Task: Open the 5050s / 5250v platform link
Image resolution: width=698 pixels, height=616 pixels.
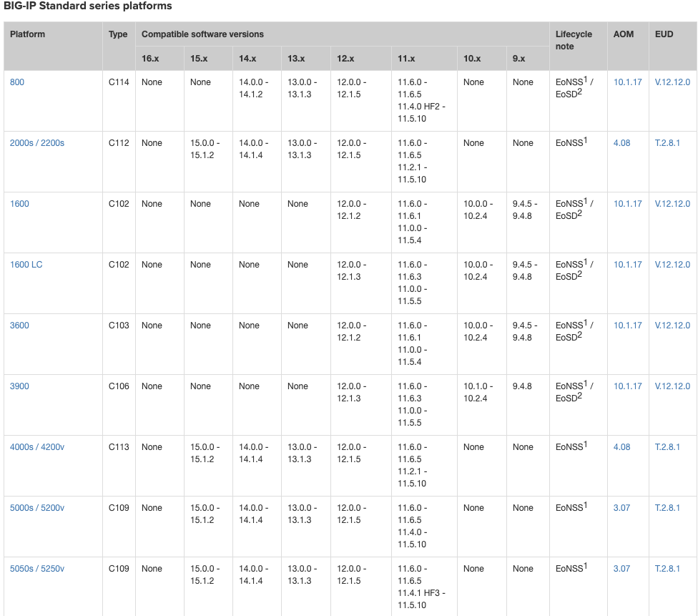Action: [37, 568]
